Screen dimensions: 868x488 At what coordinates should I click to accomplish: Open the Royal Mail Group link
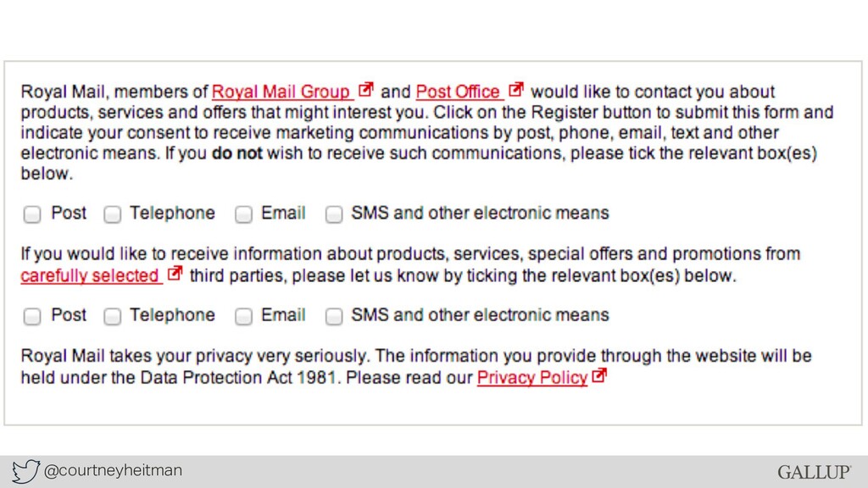(281, 91)
